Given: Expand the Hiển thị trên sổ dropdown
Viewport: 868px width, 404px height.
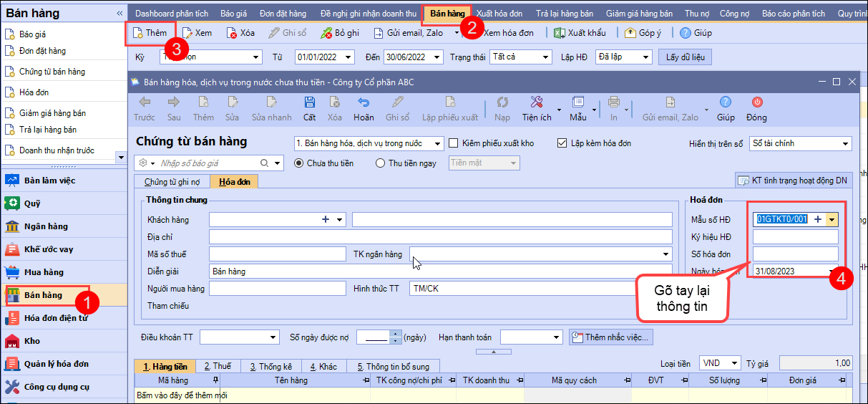Looking at the screenshot, I should pyautogui.click(x=845, y=143).
